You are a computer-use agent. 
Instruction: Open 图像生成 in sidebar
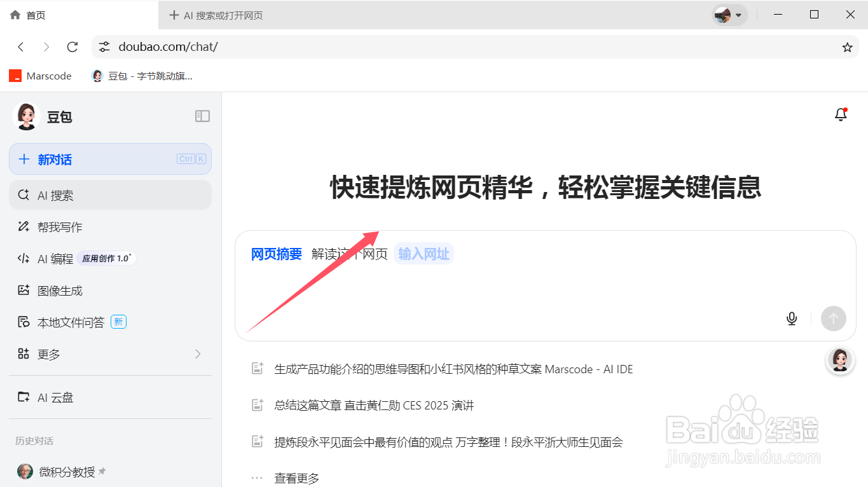coord(110,291)
